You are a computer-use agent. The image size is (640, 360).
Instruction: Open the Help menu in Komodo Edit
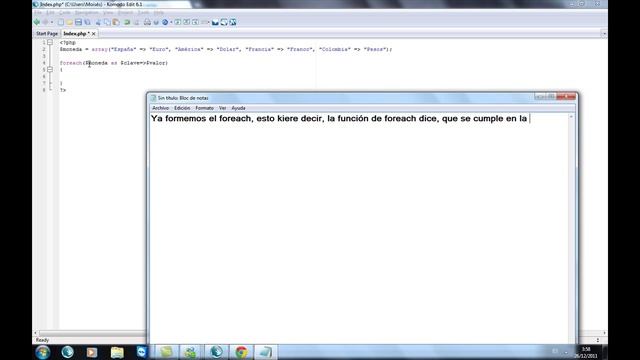pos(158,13)
